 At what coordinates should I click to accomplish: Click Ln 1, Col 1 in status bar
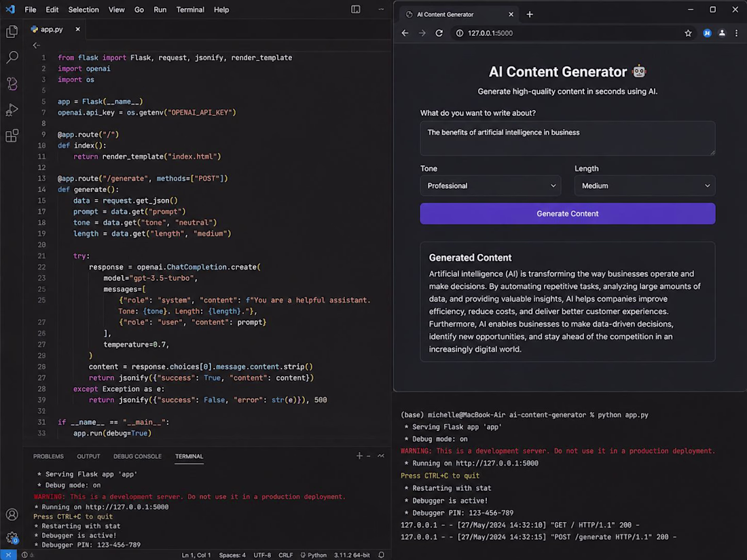[x=196, y=555]
